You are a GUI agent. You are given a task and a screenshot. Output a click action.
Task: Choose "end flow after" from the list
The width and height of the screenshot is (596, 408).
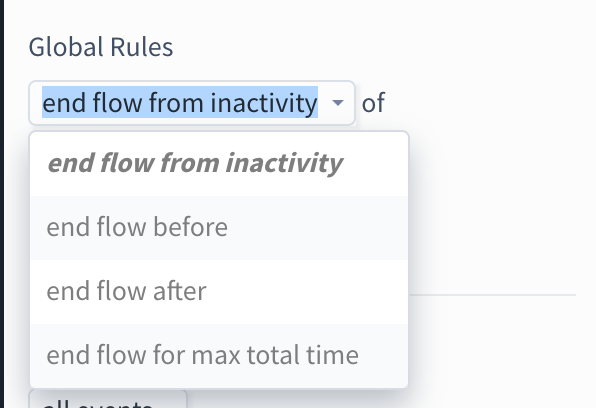pyautogui.click(x=219, y=292)
